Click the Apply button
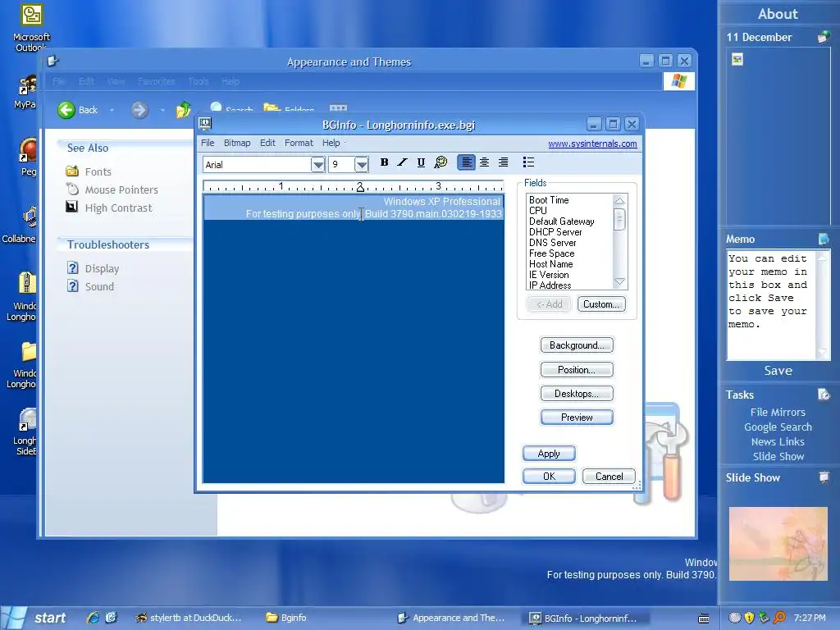The height and width of the screenshot is (630, 840). 549,454
